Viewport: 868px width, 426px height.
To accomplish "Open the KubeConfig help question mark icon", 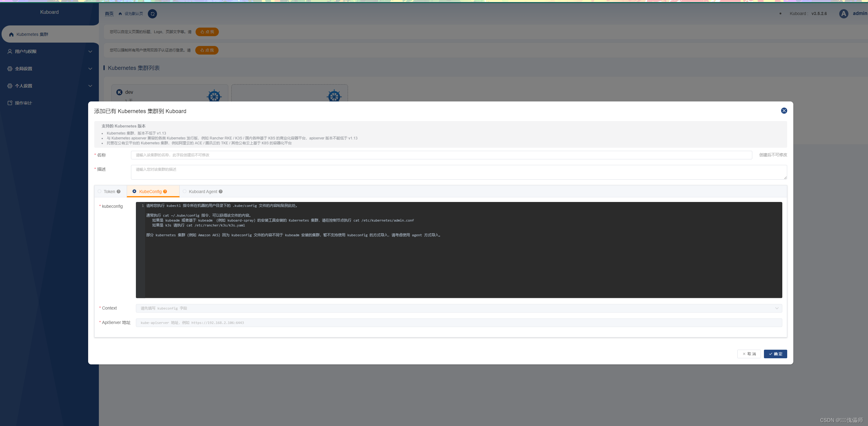I will 165,191.
